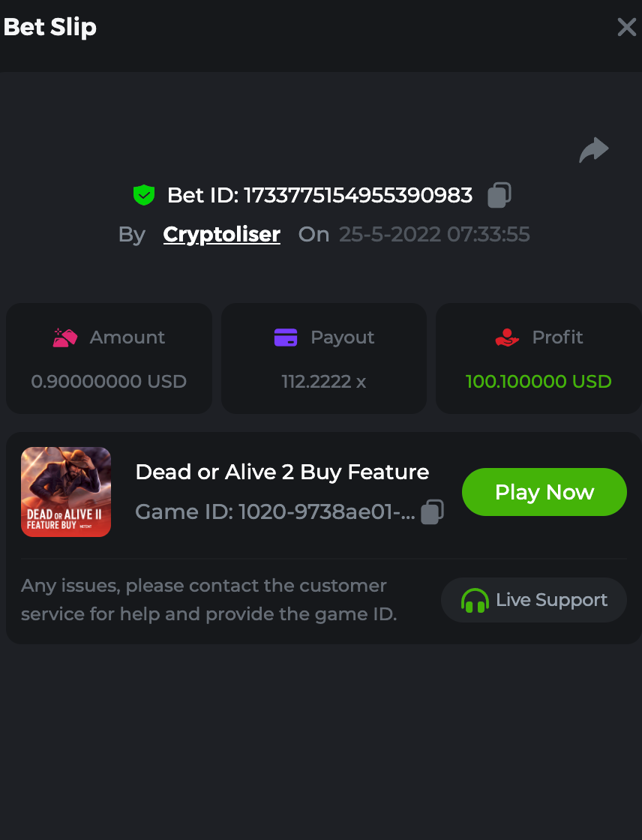Click the Dead or Alive 2 Buy Feature title

pyautogui.click(x=282, y=472)
